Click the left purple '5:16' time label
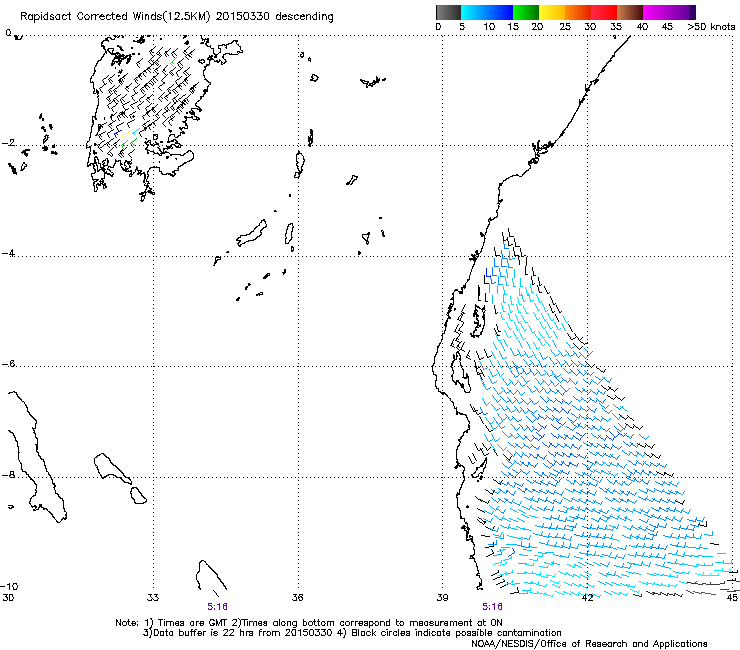Image resolution: width=740 pixels, height=650 pixels. point(218,607)
